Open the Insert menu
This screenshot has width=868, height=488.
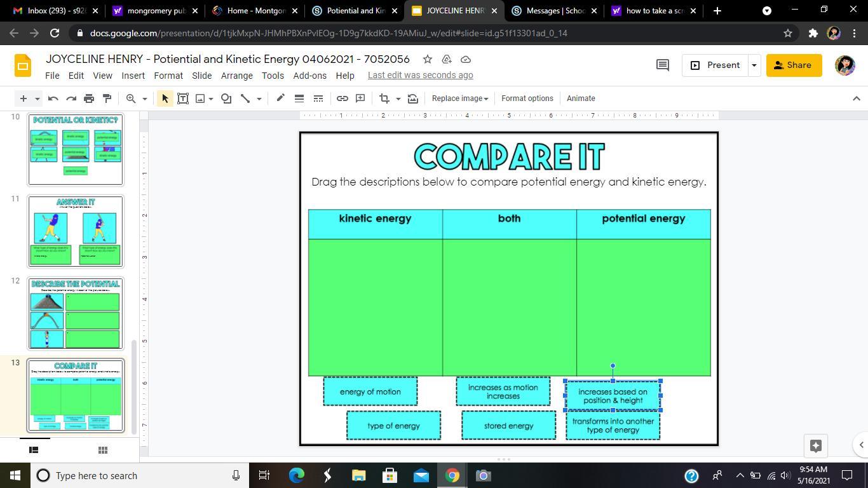click(x=133, y=75)
